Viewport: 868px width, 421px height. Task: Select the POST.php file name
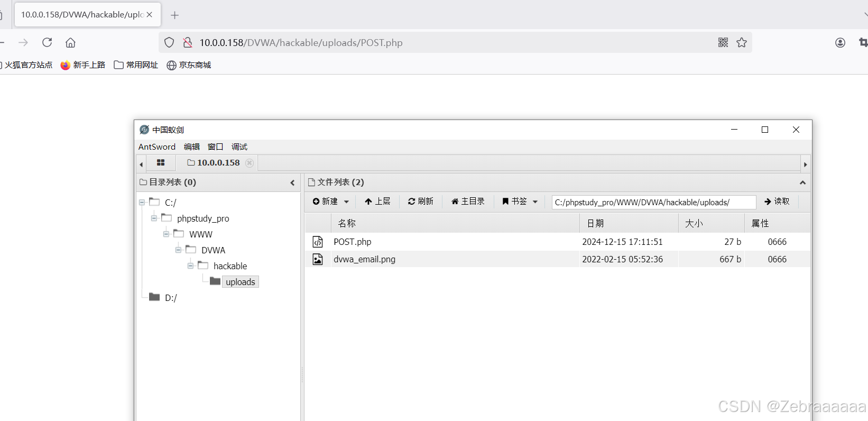353,242
